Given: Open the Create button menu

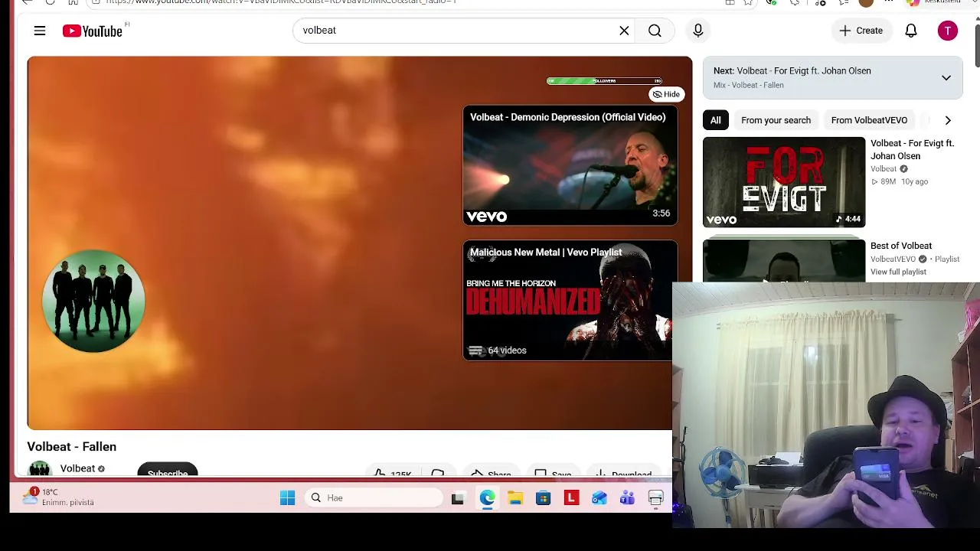Looking at the screenshot, I should click(x=861, y=31).
